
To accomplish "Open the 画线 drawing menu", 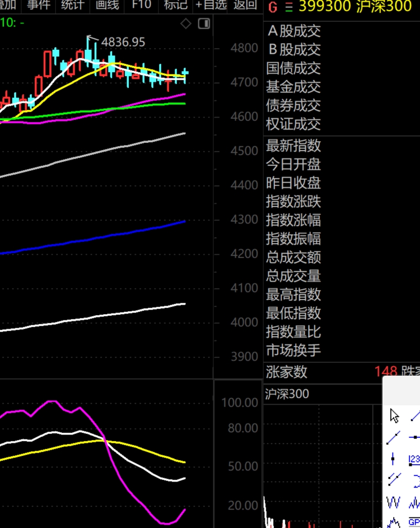I will pos(107,6).
